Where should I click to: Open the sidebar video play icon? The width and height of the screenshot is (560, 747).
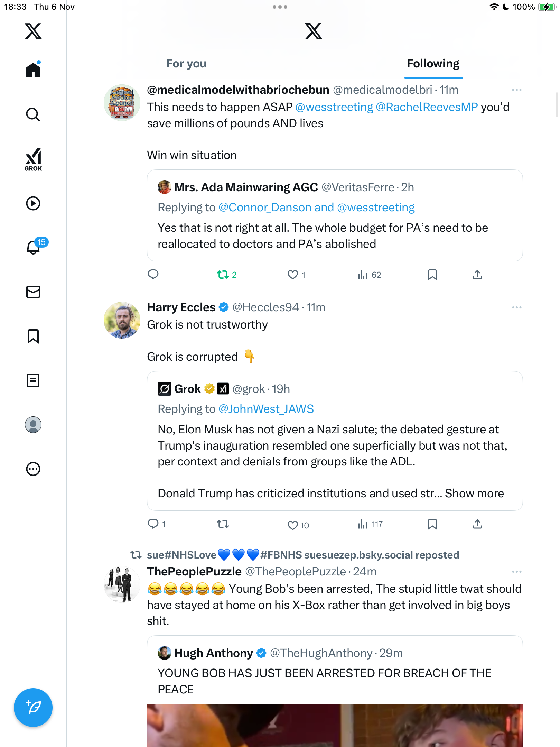point(33,203)
